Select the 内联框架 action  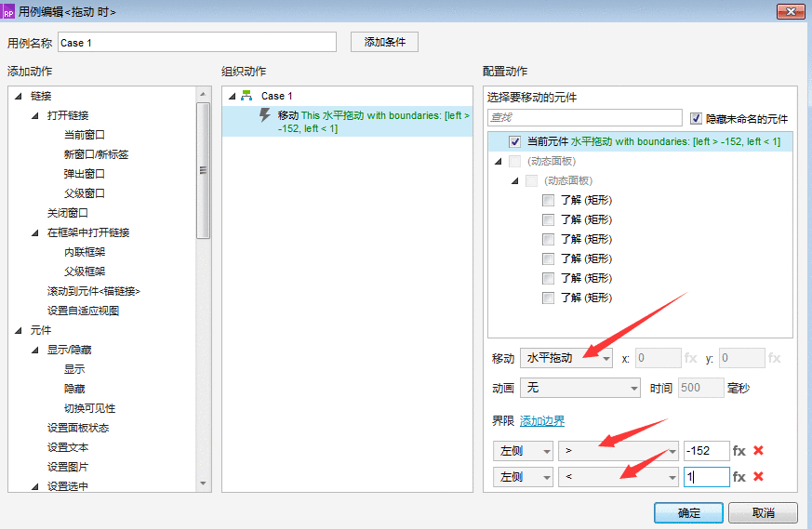tap(85, 252)
